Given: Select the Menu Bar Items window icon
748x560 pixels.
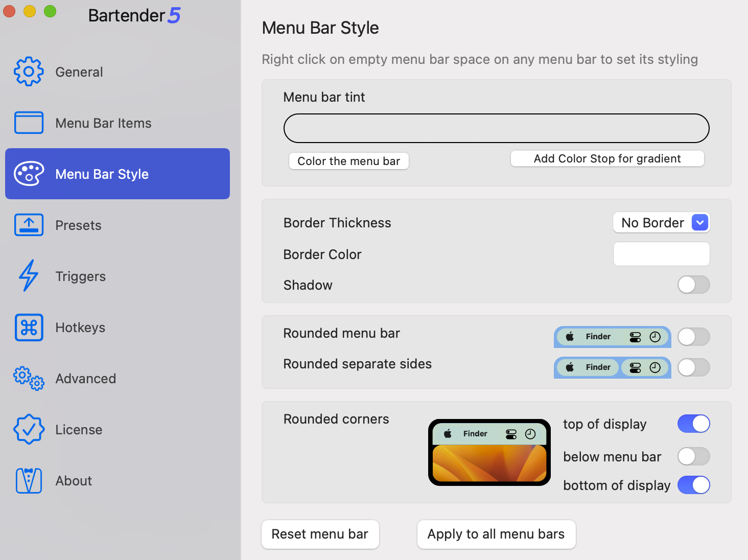Looking at the screenshot, I should (29, 123).
